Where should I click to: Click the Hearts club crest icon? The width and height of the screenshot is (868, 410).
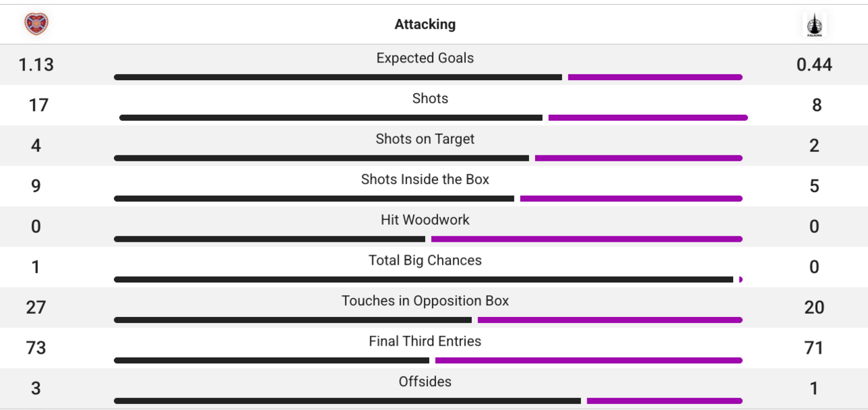click(36, 22)
